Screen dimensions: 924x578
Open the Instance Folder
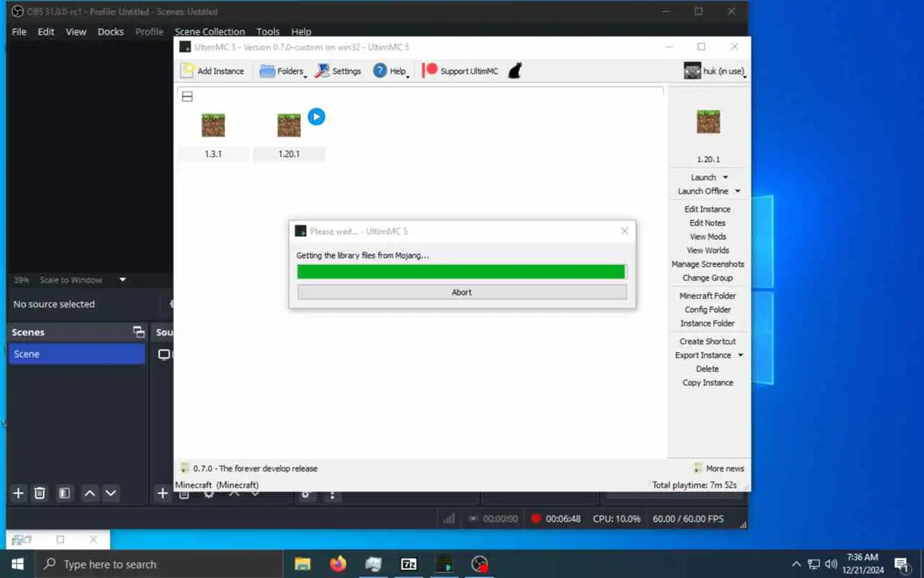click(x=707, y=323)
